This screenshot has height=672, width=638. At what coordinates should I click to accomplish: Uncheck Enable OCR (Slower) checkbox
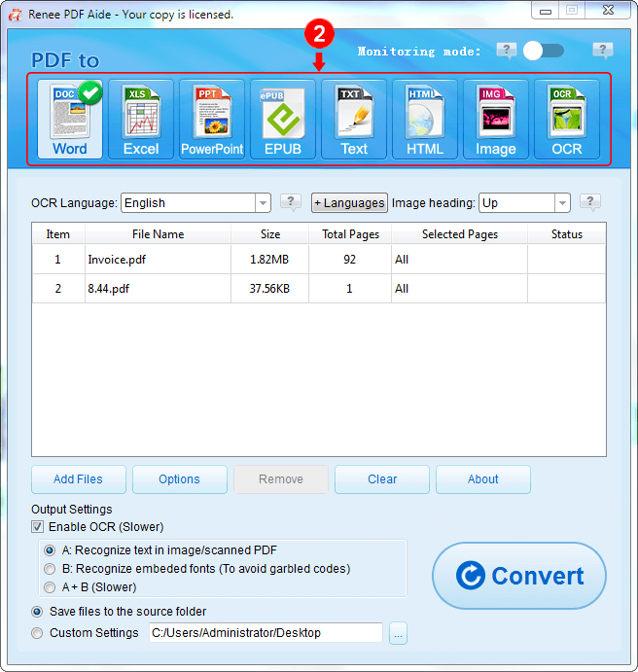pos(39,527)
